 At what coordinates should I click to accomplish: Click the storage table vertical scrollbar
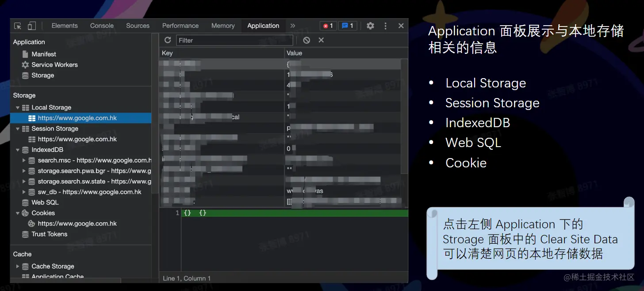point(404,116)
